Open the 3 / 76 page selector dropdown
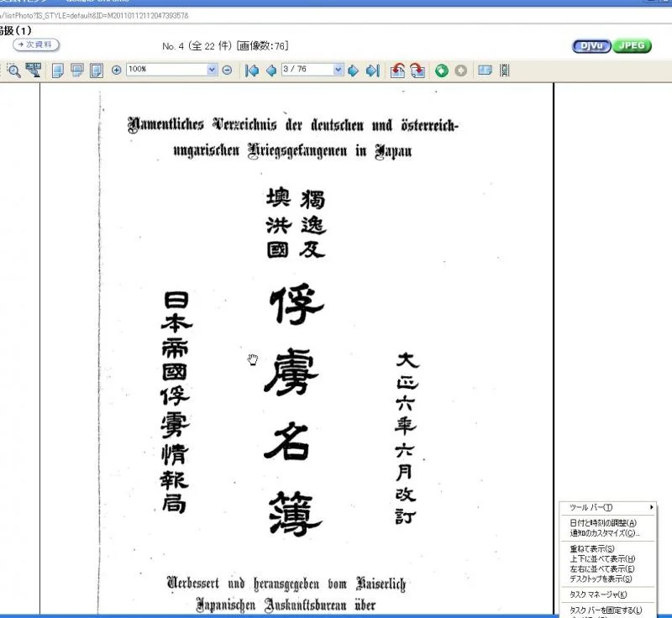 pos(339,70)
